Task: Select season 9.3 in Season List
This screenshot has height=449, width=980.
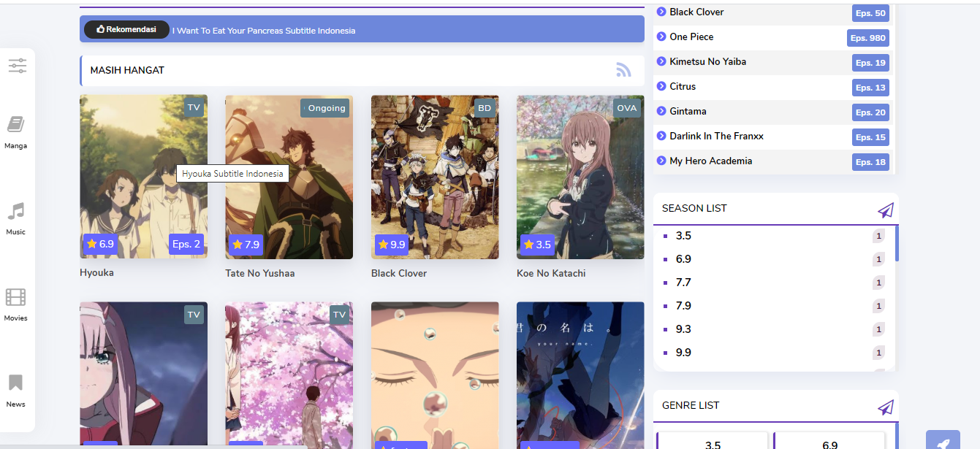Action: [x=683, y=329]
